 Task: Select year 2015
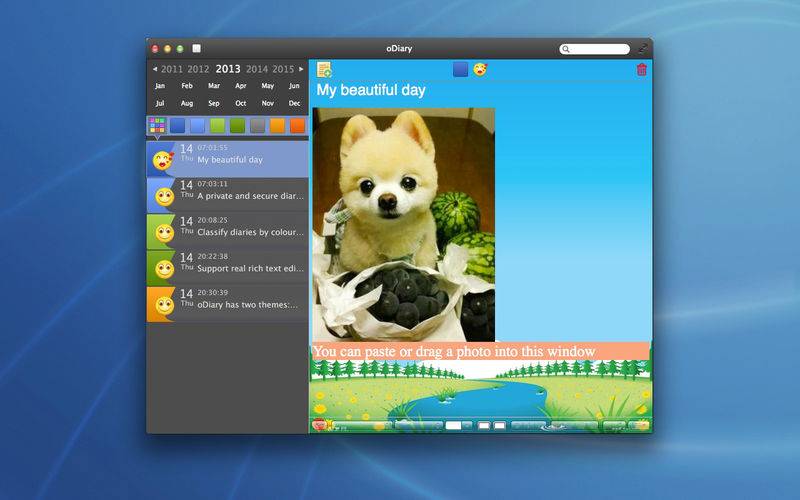pyautogui.click(x=283, y=69)
